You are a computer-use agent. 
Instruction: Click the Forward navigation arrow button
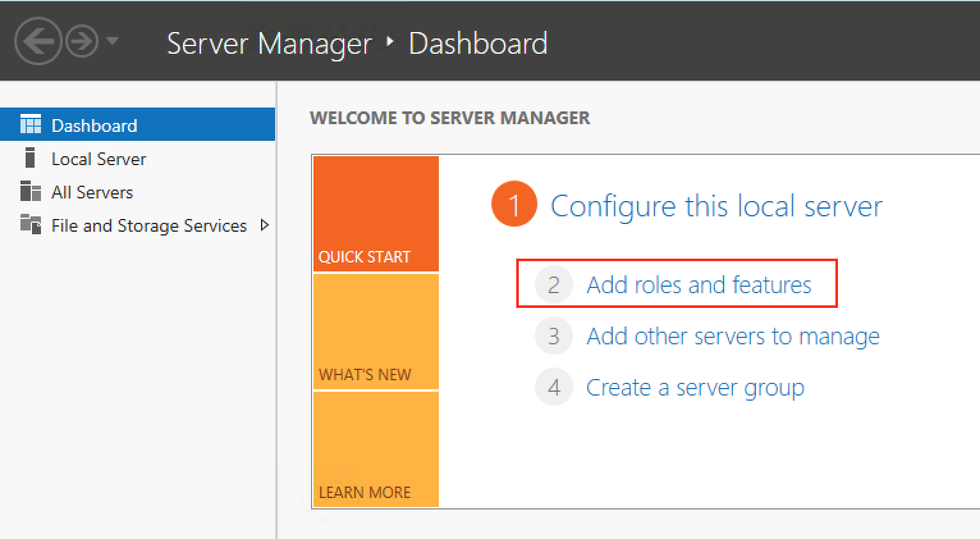pyautogui.click(x=82, y=42)
